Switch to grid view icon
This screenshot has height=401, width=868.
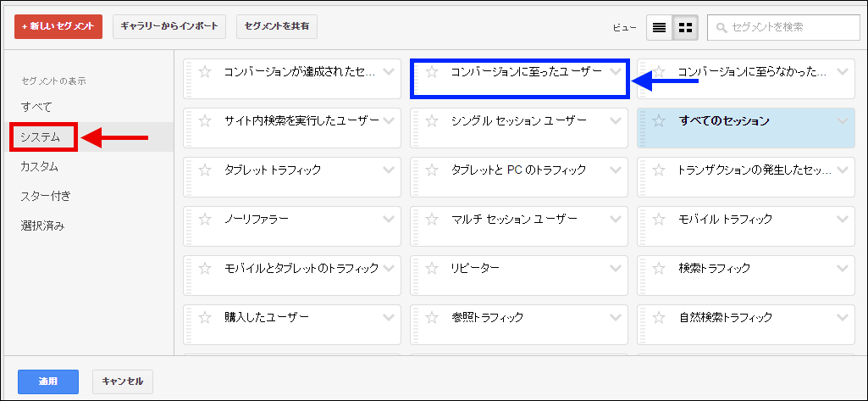[686, 27]
